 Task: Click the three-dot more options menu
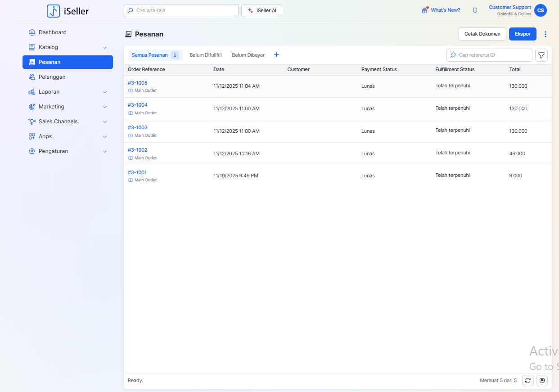point(545,34)
